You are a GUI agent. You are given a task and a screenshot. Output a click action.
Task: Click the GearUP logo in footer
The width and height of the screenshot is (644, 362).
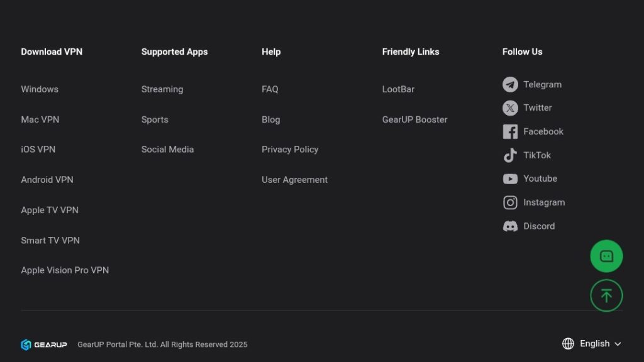click(x=44, y=344)
